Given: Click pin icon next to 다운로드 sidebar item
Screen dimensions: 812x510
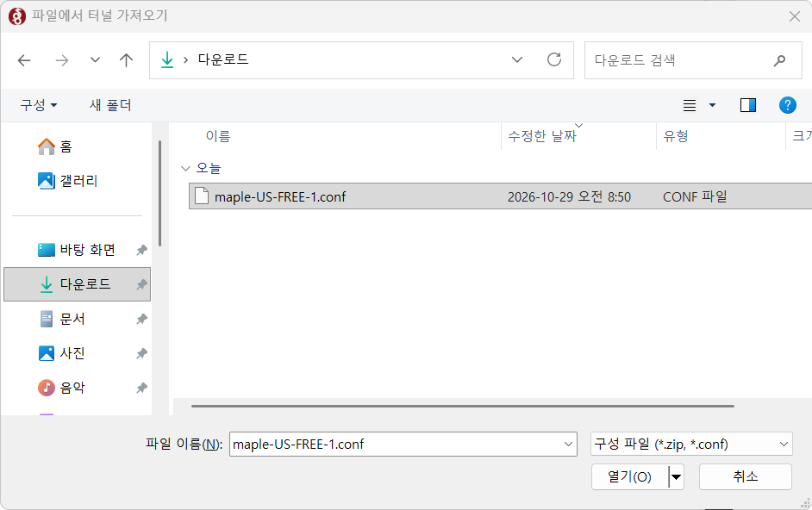Looking at the screenshot, I should pos(141,284).
